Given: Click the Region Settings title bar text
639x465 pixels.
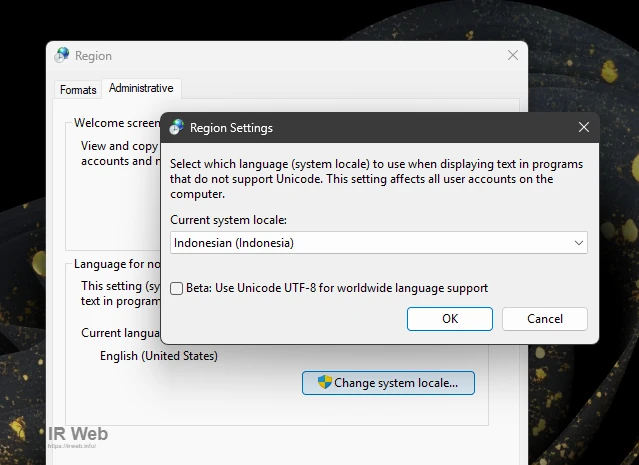Looking at the screenshot, I should click(231, 128).
